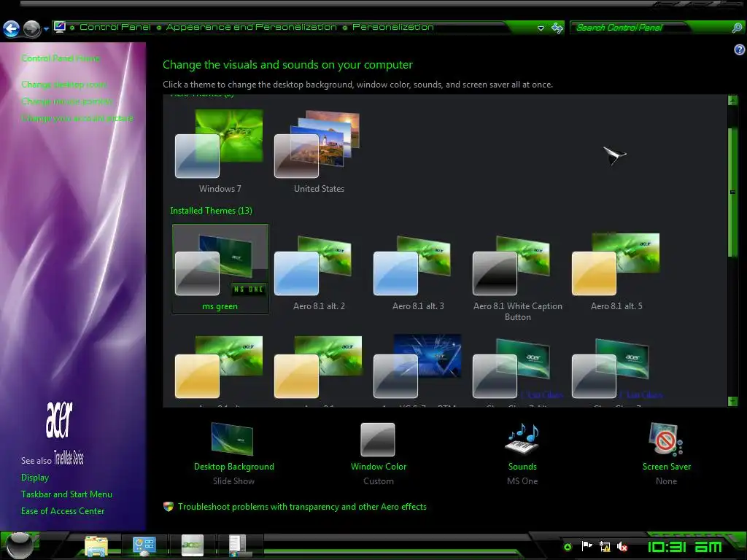
Task: Open Sounds settings via music keyboard icon
Action: 522,438
